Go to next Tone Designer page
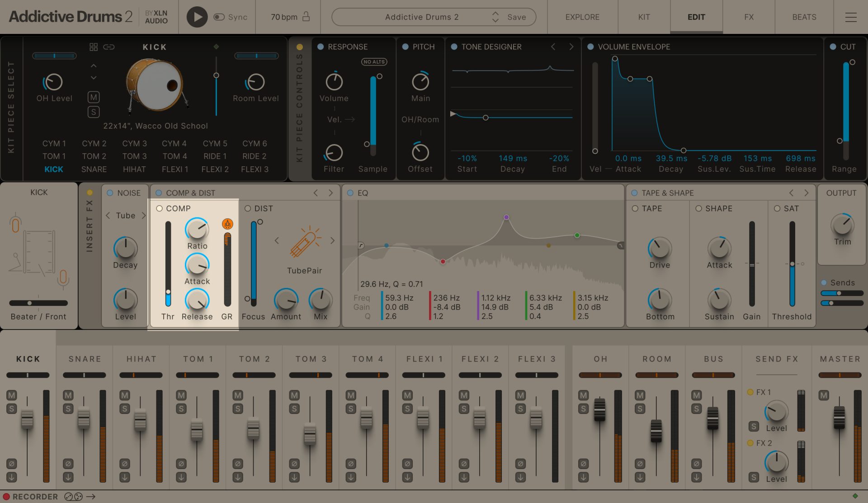This screenshot has width=868, height=503. pos(571,47)
